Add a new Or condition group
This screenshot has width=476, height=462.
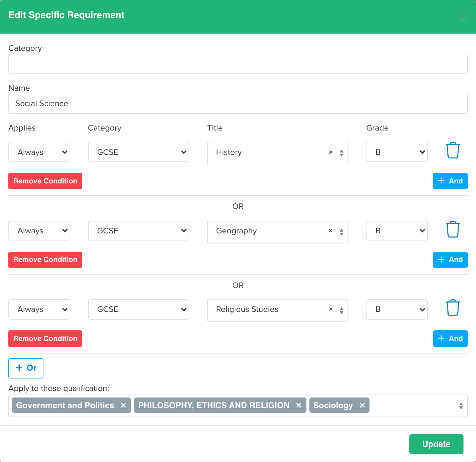[x=26, y=368]
